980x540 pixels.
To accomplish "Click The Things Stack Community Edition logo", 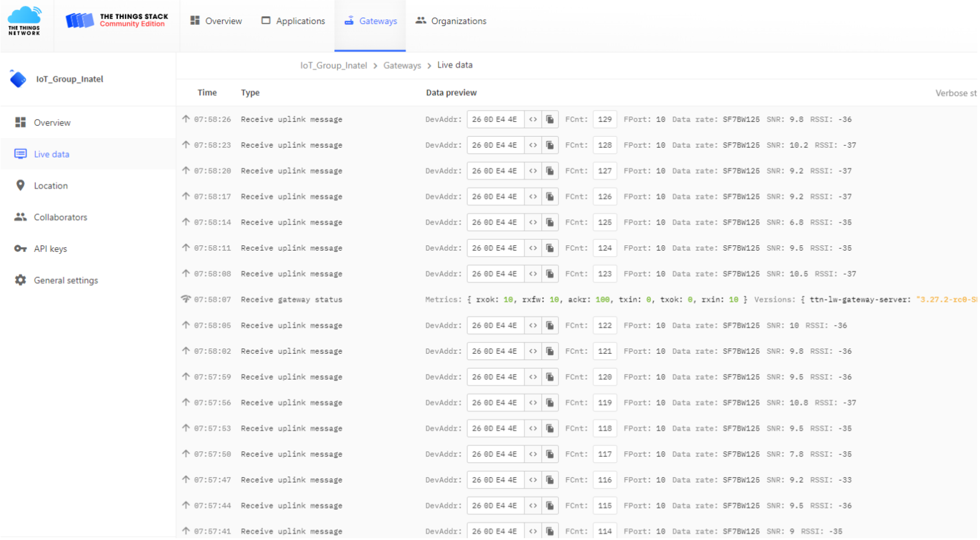I will 117,20.
